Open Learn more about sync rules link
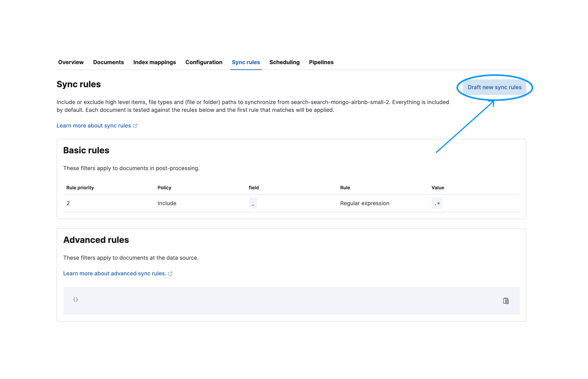The width and height of the screenshot is (588, 379). [94, 126]
